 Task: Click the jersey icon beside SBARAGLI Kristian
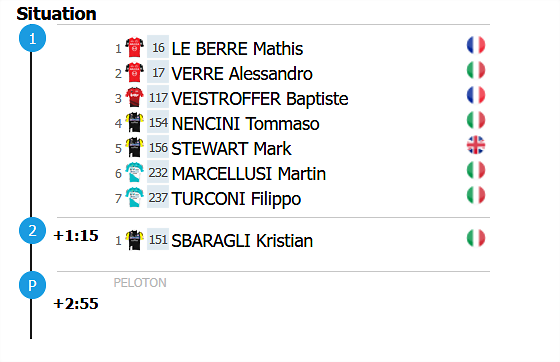135,240
